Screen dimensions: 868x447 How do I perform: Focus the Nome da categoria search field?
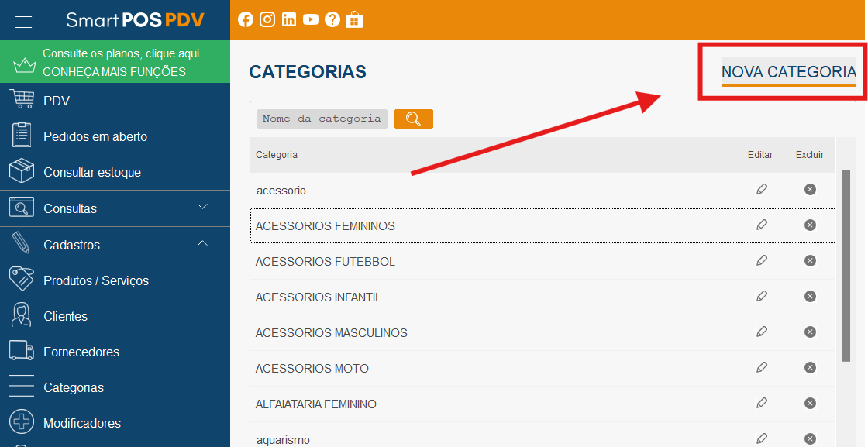(x=322, y=119)
